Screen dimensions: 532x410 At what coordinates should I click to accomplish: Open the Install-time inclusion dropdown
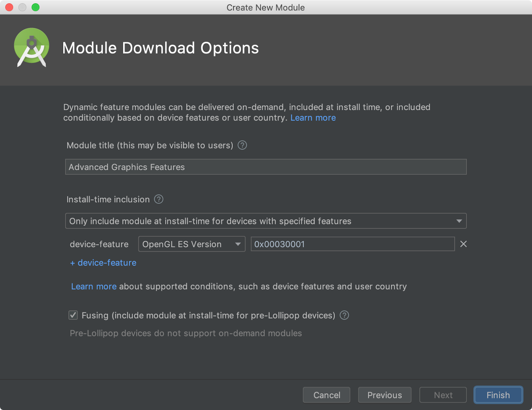266,221
